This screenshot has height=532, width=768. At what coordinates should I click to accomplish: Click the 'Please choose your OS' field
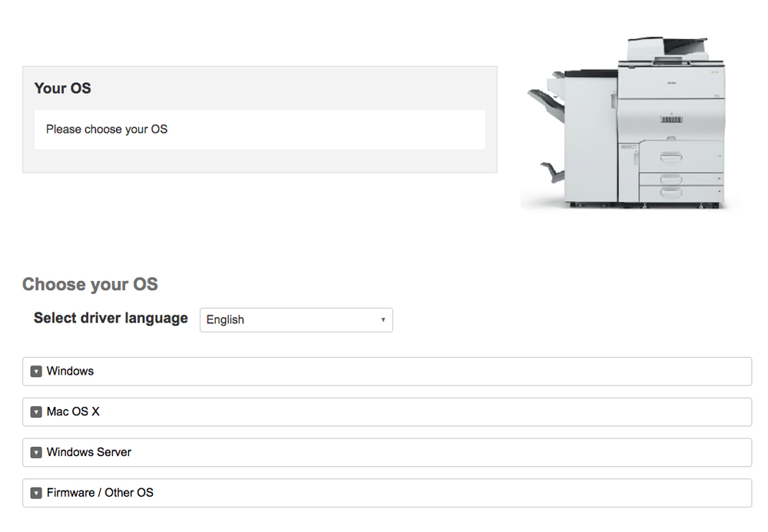(260, 130)
